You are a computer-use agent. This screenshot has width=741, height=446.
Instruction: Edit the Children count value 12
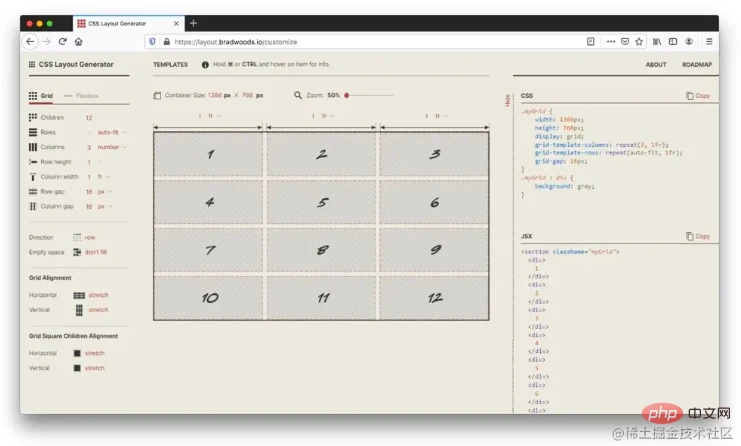(x=89, y=118)
